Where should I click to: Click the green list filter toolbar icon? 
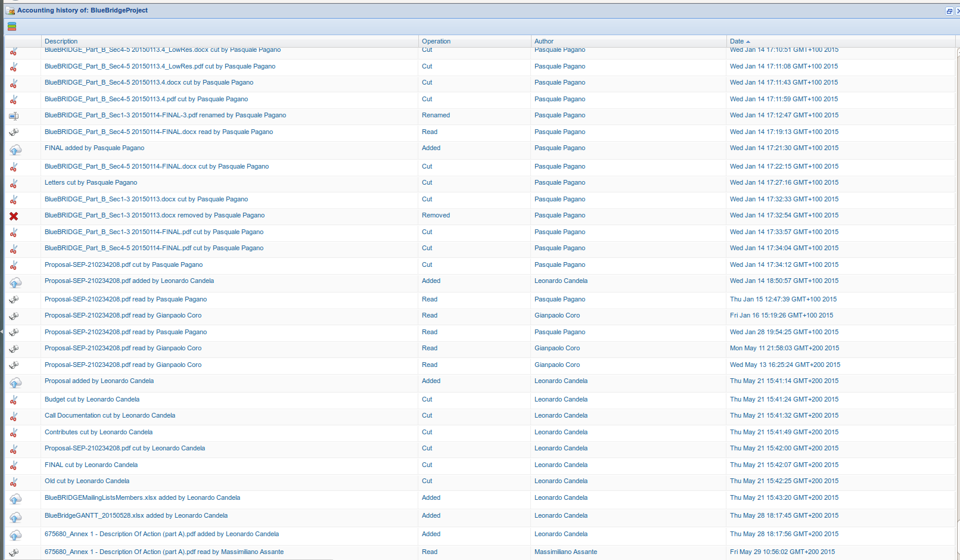pos(12,26)
